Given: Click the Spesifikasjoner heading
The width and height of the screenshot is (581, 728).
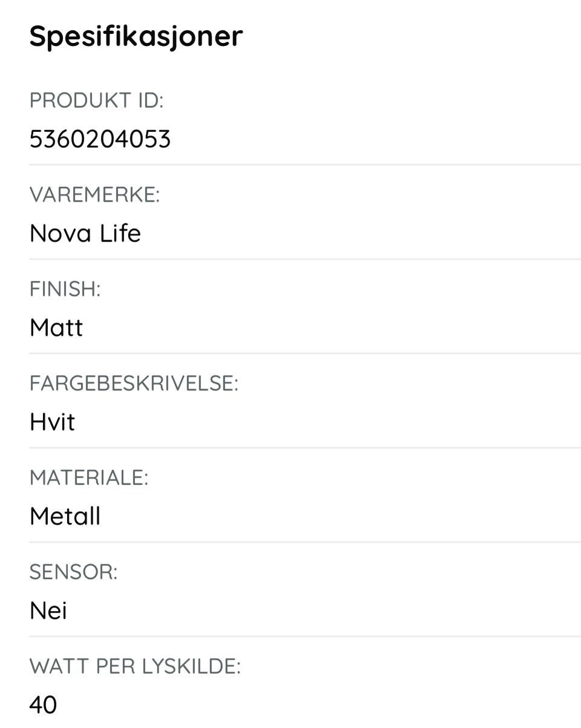Looking at the screenshot, I should coord(136,36).
